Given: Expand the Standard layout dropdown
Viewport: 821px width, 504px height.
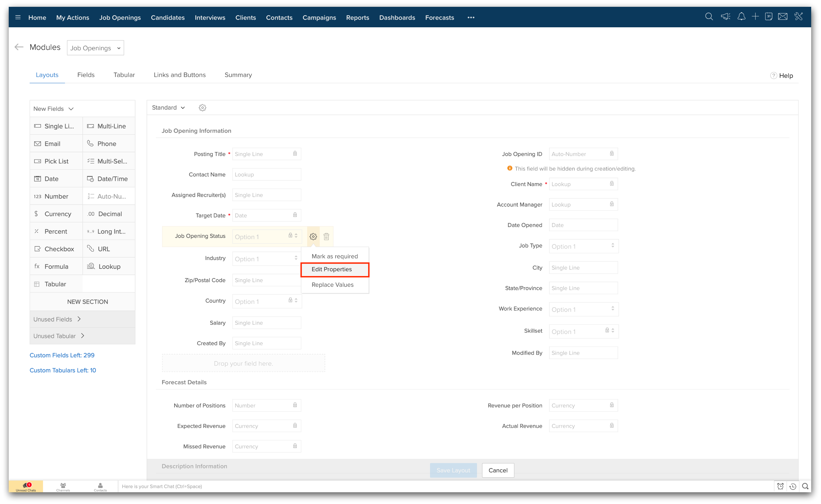Looking at the screenshot, I should coord(168,108).
